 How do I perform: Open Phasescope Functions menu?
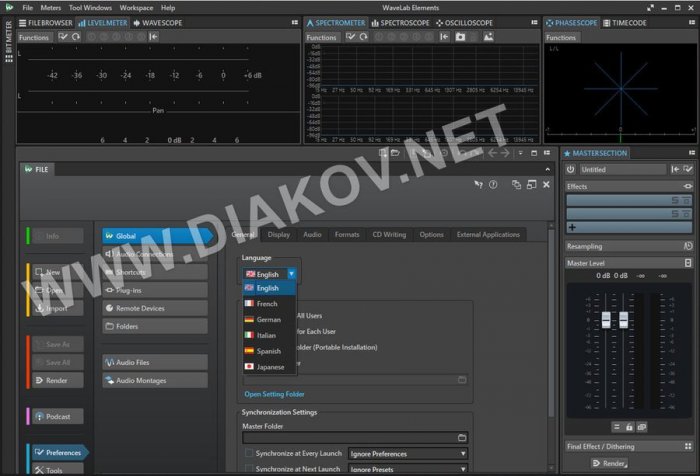click(x=561, y=38)
